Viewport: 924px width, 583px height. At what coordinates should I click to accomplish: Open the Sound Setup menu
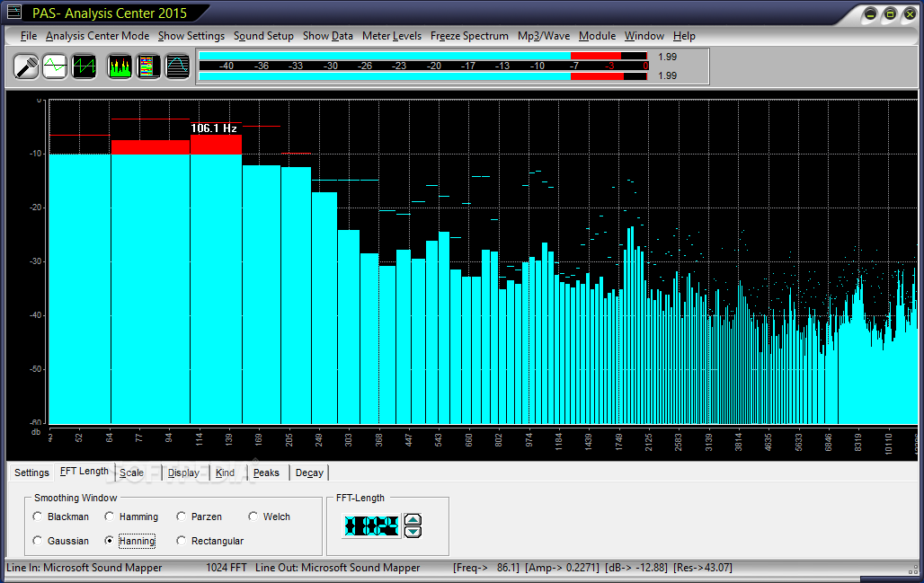point(263,36)
